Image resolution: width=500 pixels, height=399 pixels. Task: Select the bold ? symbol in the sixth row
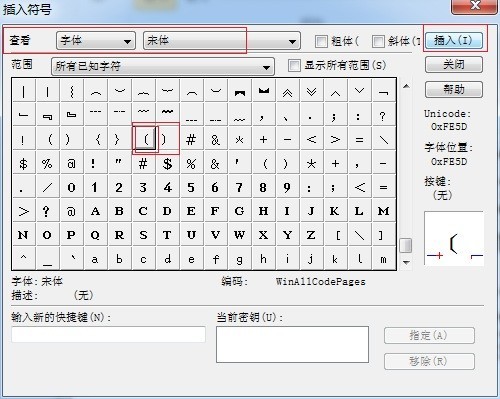tap(47, 211)
